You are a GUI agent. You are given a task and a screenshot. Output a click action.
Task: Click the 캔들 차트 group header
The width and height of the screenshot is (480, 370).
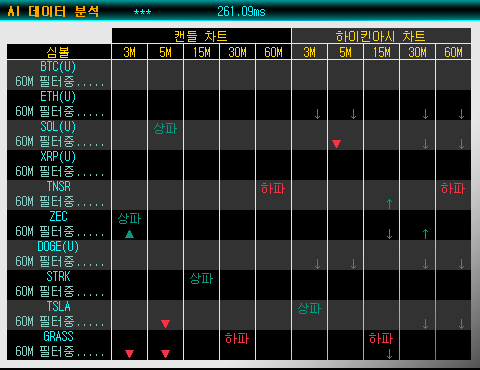(201, 36)
